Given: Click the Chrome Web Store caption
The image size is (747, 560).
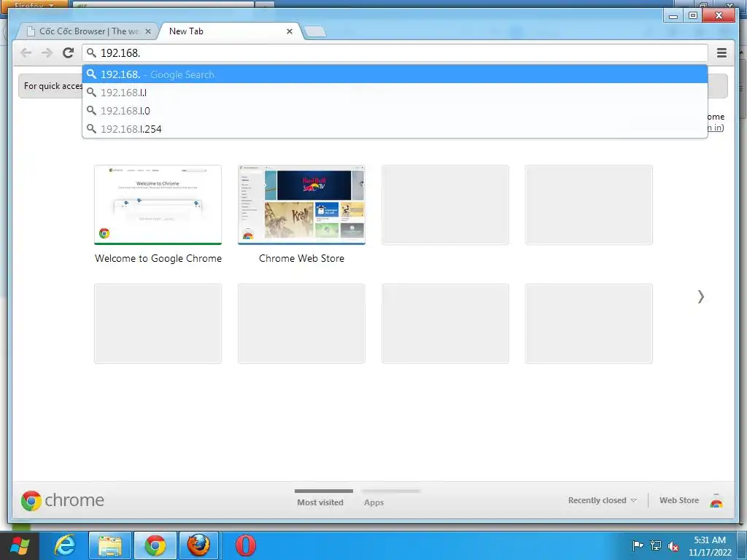Looking at the screenshot, I should pyautogui.click(x=301, y=258).
